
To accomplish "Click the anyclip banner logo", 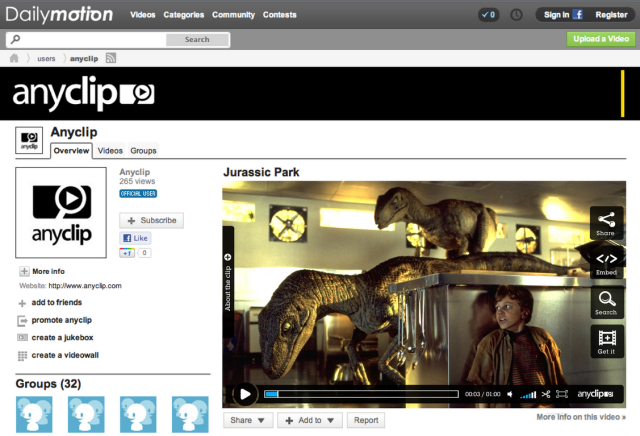I will 83,93.
